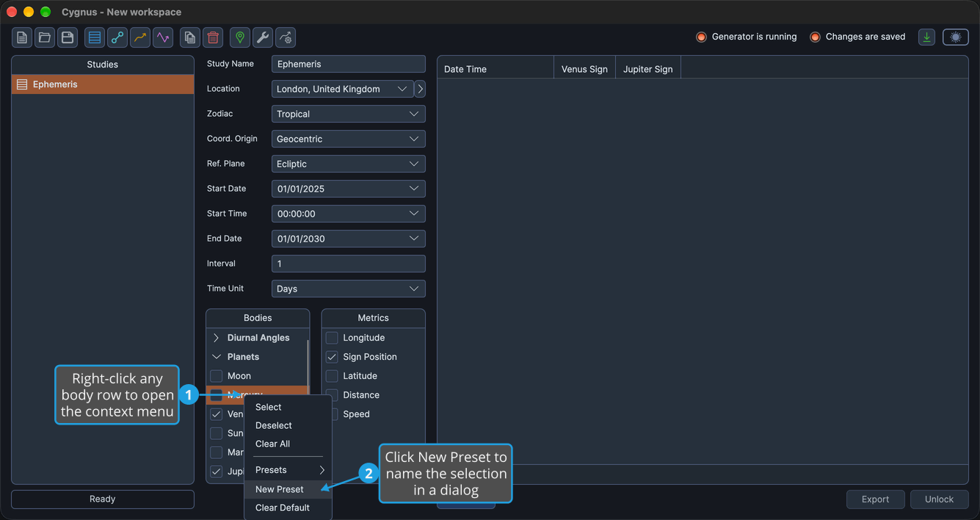Image resolution: width=980 pixels, height=520 pixels.
Task: Click New Preset in context menu
Action: (288, 489)
